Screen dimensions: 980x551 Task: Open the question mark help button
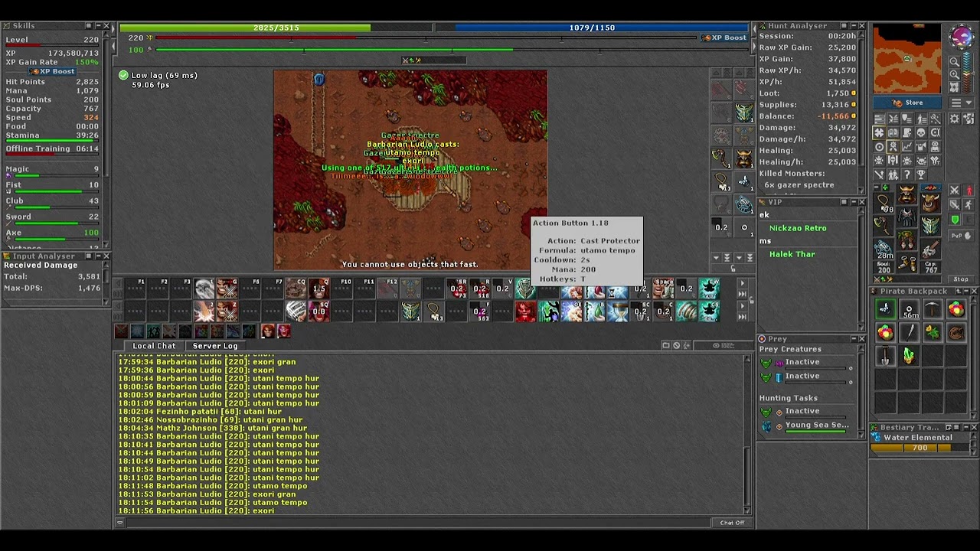(x=906, y=174)
